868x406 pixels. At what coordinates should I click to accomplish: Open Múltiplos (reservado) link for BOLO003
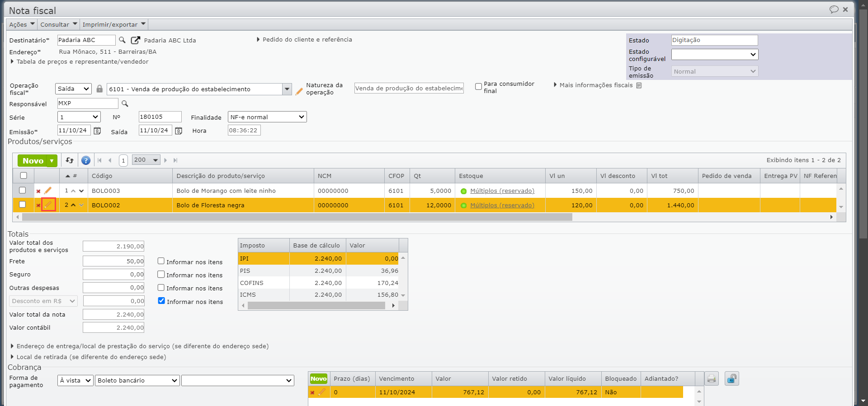coord(502,191)
